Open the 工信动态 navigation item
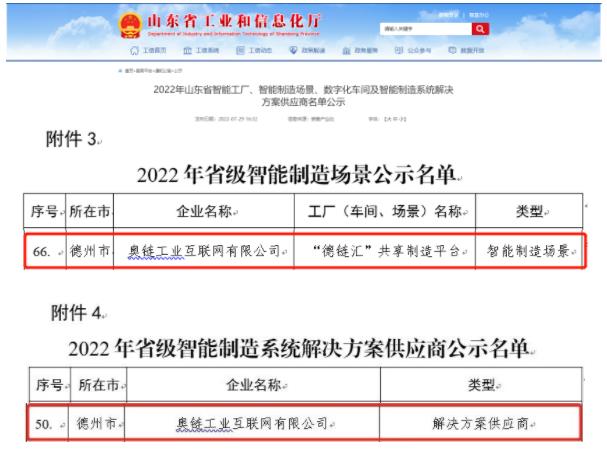 pyautogui.click(x=260, y=50)
